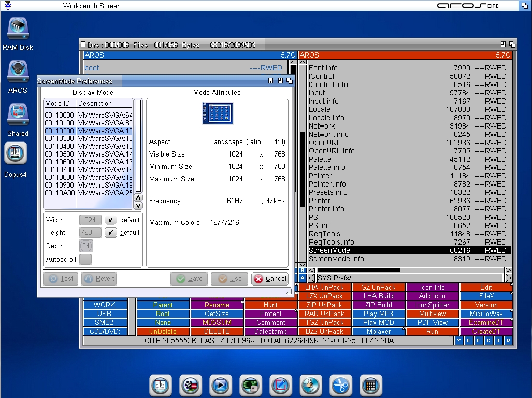Toggle the Height default checkbox
The image size is (532, 398).
(x=111, y=233)
